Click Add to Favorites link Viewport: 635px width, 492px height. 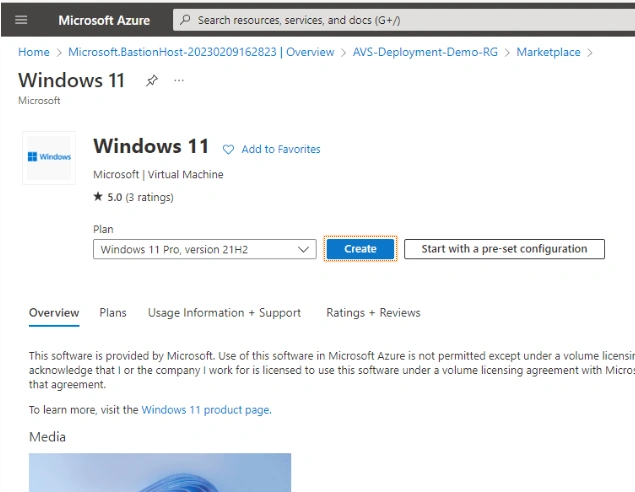tap(281, 149)
